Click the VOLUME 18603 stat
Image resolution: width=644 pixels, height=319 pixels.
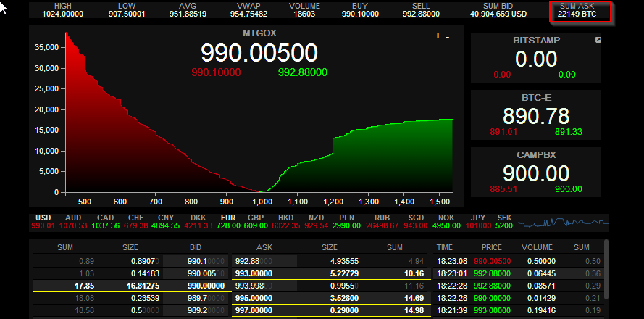click(304, 10)
